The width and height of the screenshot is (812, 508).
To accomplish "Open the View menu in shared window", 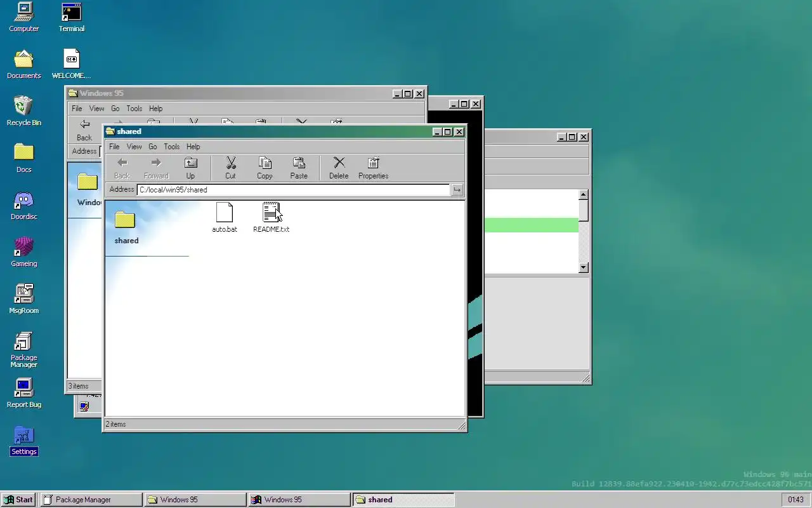I will (x=134, y=147).
